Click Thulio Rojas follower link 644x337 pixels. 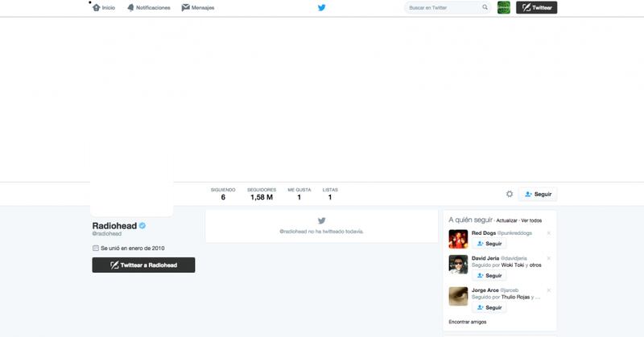click(515, 297)
